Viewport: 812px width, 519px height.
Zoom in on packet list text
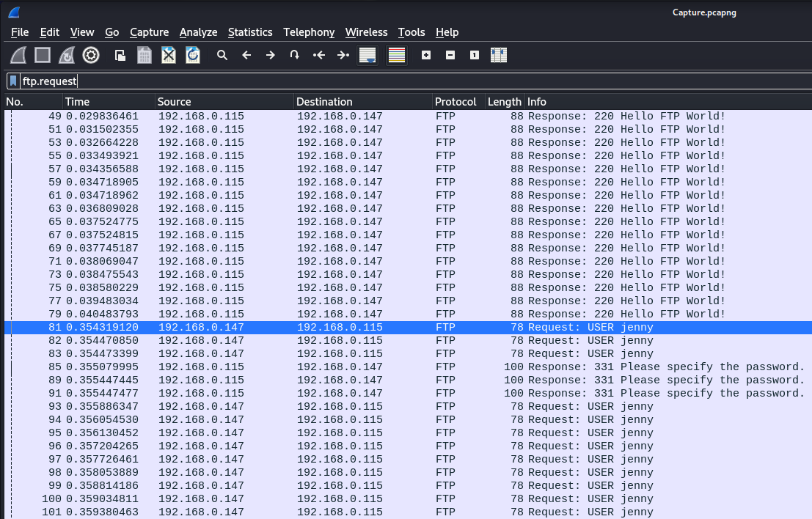[426, 55]
